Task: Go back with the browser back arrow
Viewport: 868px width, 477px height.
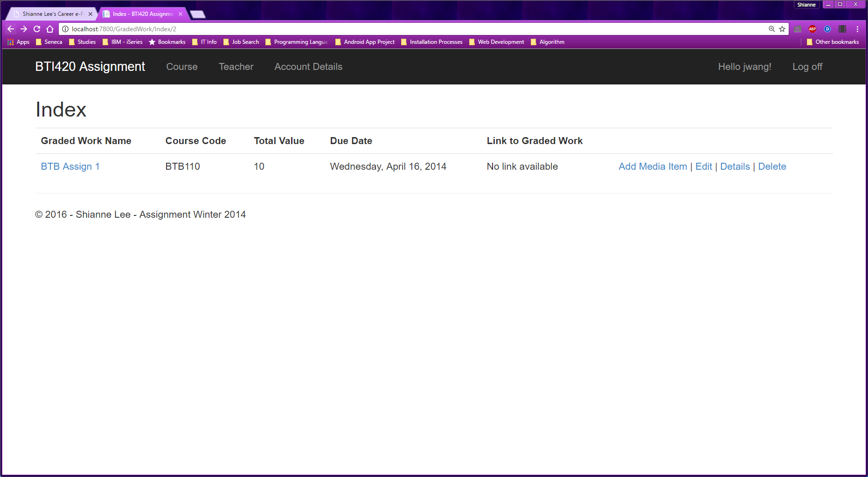Action: (x=11, y=29)
